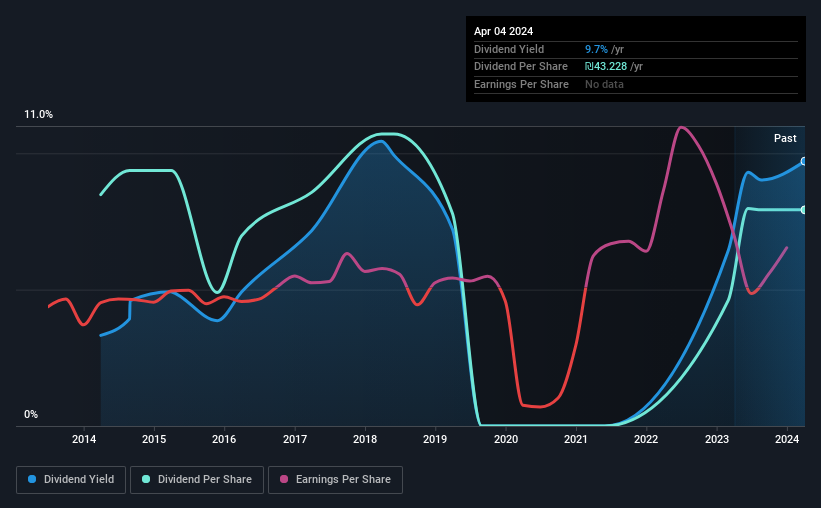Toggle the Earnings Per Share legend button
Viewport: 821px width, 508px height.
[336, 480]
